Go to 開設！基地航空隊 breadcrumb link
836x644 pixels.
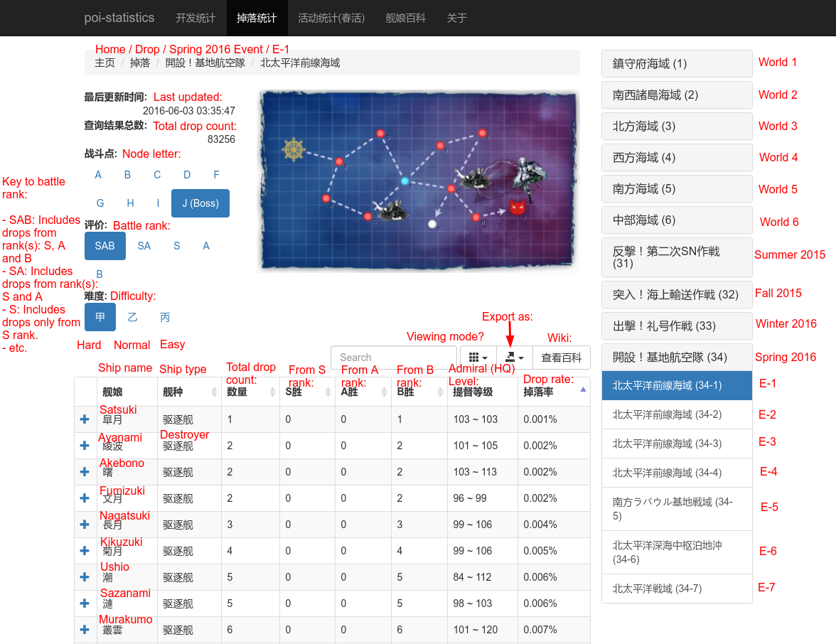(205, 63)
